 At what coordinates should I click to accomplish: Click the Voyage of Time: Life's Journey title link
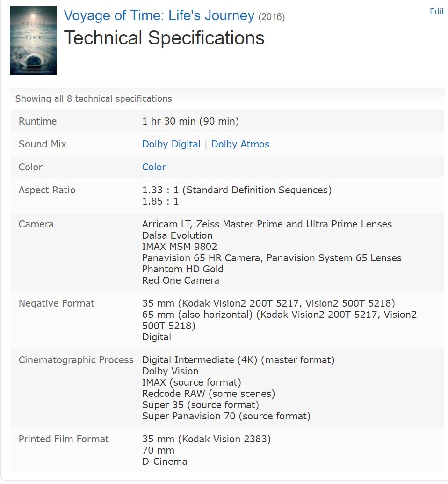click(x=159, y=15)
